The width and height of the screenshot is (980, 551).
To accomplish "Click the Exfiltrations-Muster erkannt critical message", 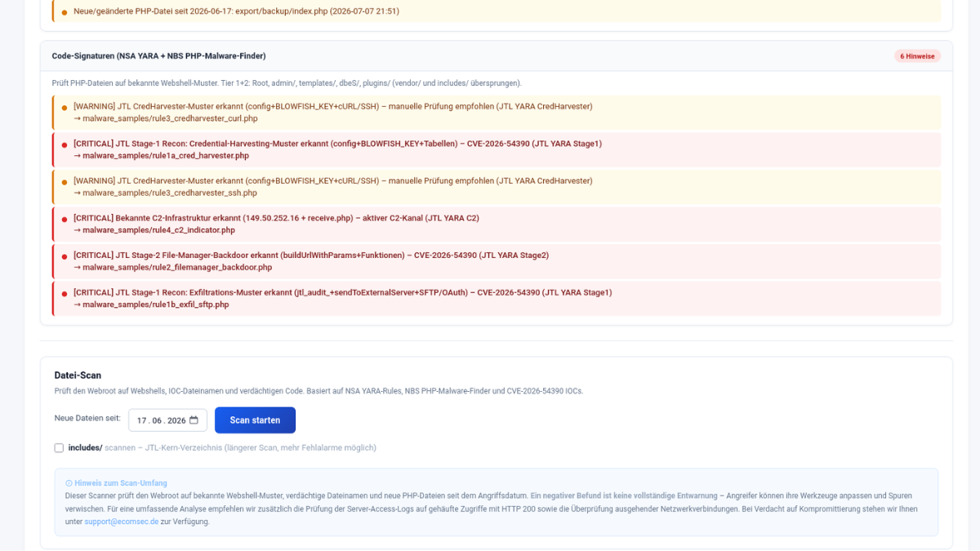I will (342, 292).
